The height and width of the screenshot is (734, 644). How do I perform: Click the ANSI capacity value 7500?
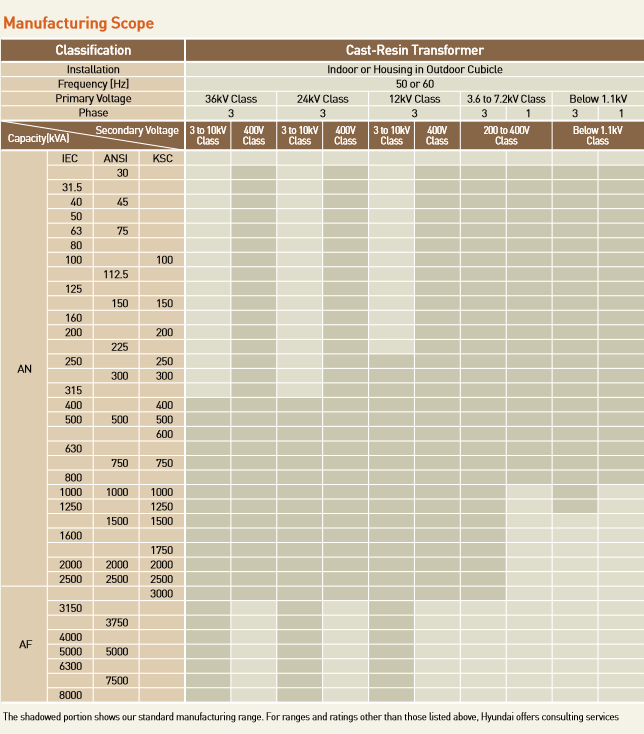(x=117, y=681)
